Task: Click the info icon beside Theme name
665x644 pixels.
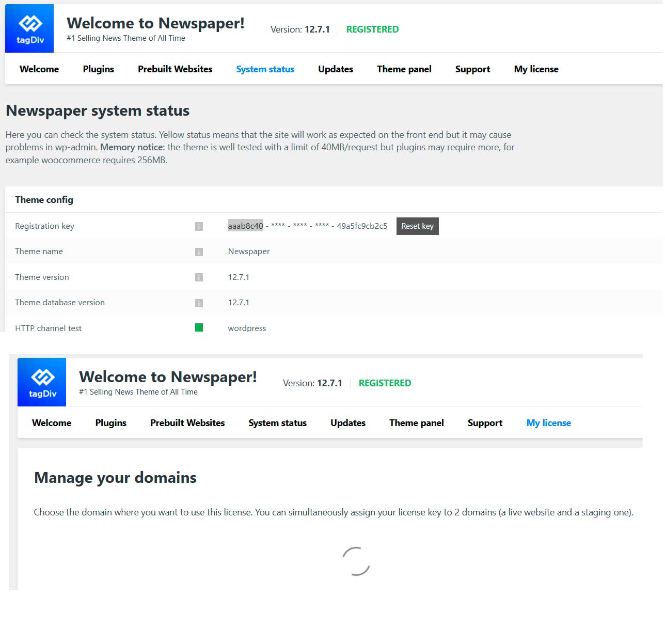Action: [199, 252]
